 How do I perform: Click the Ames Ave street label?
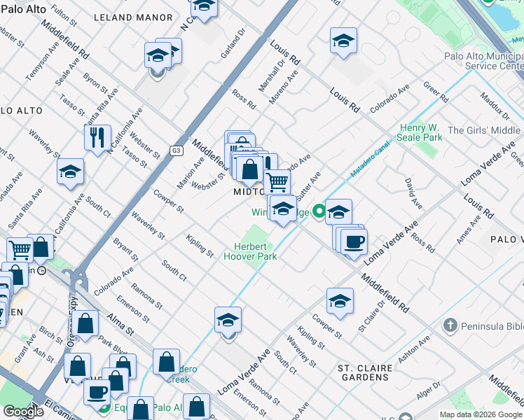469,230
